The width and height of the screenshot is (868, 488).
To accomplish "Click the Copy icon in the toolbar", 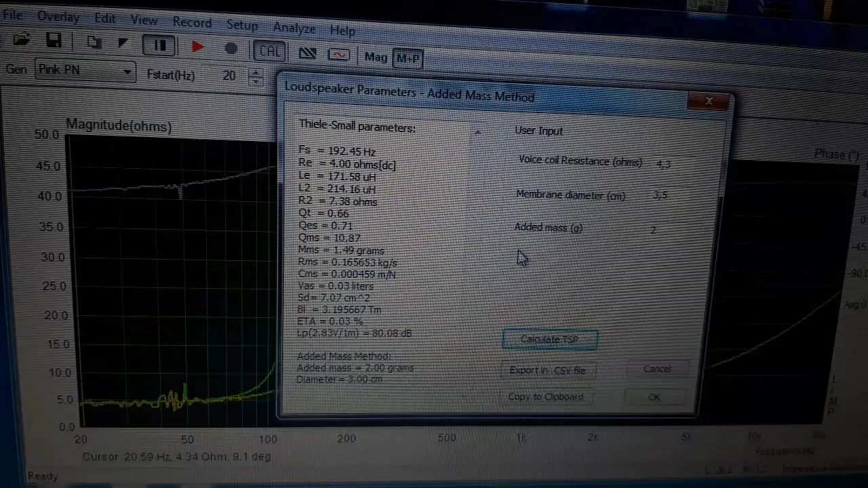I will pos(94,42).
